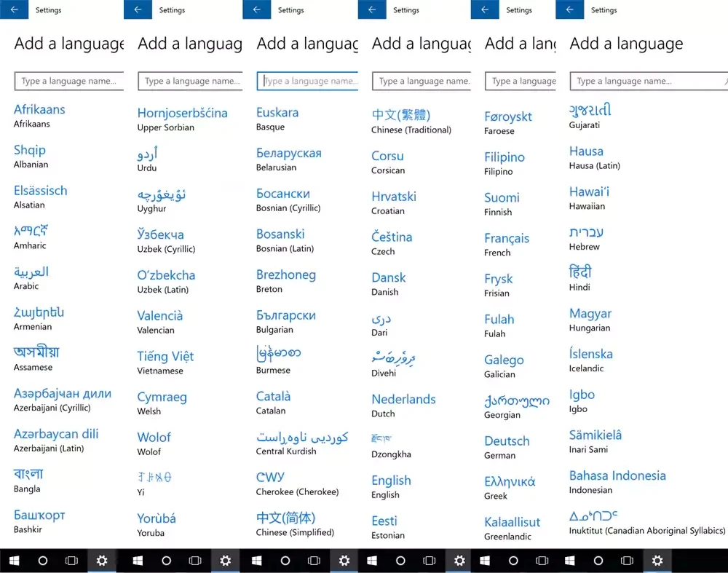Open Windows Start below the Greenlandic entry
Image resolution: width=728 pixels, height=573 pixels.
485,561
